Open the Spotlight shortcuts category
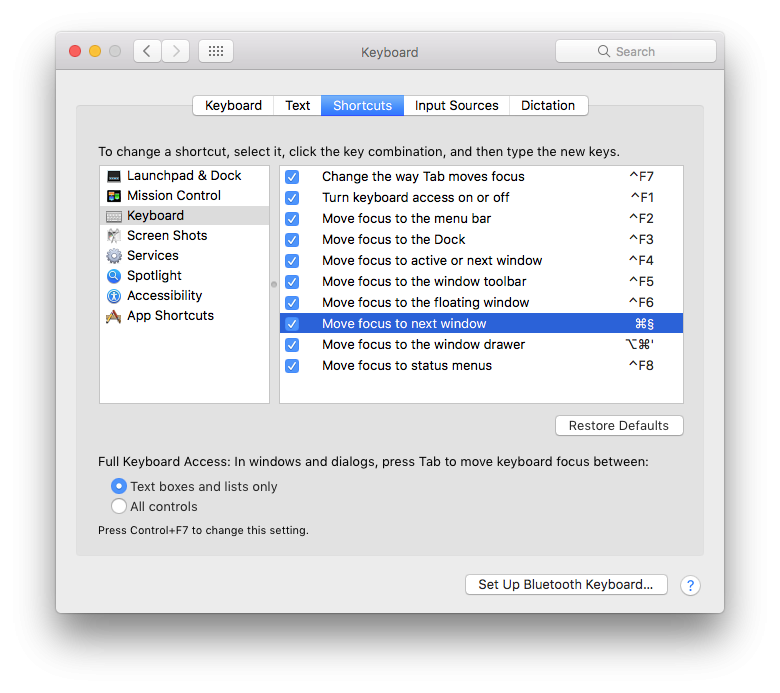780x693 pixels. point(154,276)
